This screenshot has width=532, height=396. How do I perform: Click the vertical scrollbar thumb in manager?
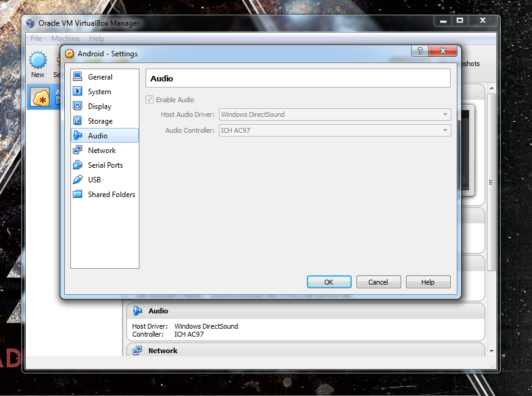(x=491, y=182)
